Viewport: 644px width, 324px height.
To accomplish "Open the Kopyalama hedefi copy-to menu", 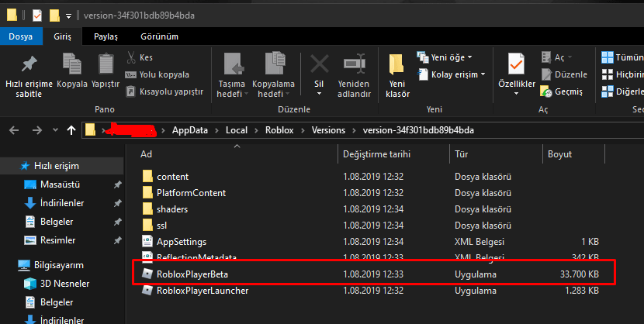I will click(x=273, y=75).
